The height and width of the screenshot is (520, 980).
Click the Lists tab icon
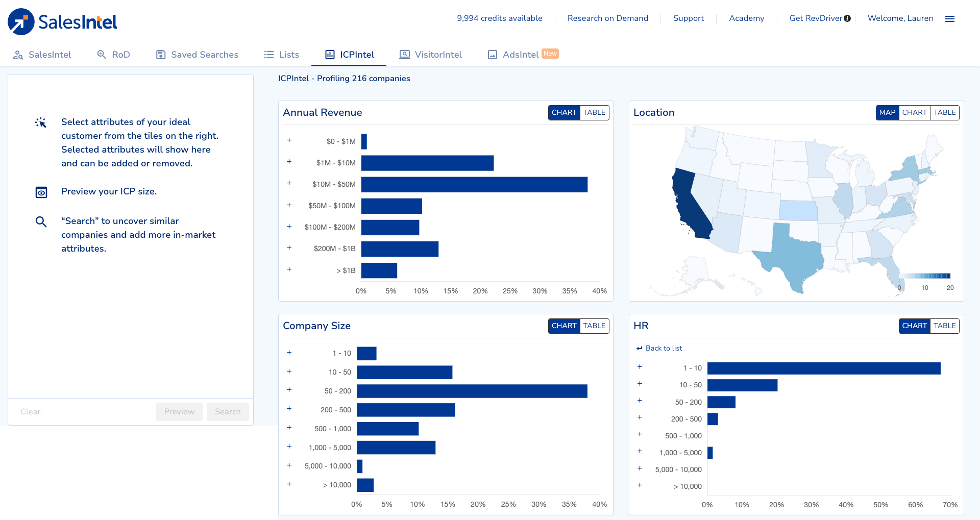pyautogui.click(x=269, y=55)
